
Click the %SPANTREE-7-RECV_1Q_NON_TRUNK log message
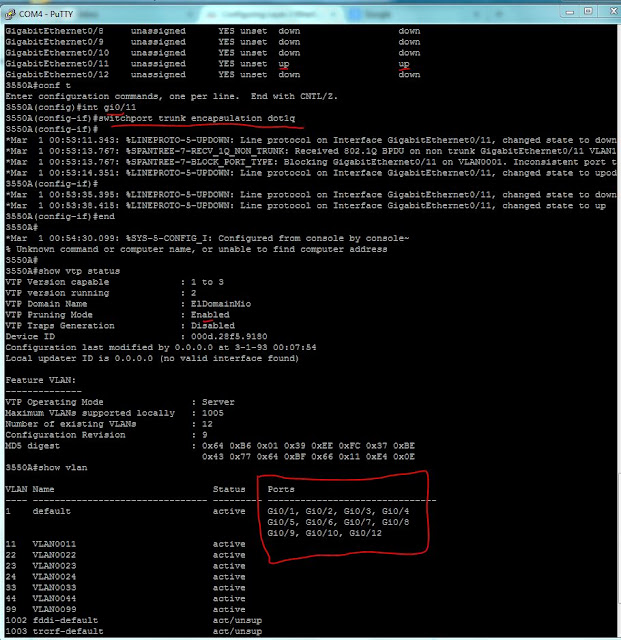click(310, 151)
